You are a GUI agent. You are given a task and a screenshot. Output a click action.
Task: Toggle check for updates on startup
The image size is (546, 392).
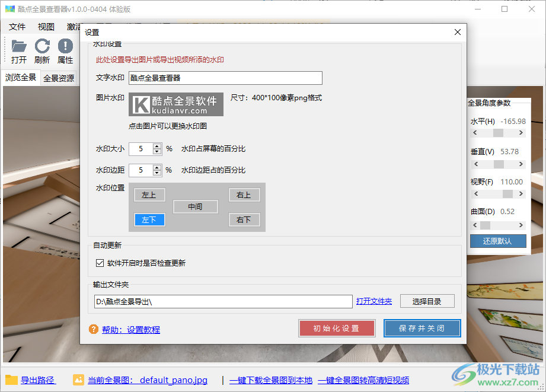click(100, 263)
